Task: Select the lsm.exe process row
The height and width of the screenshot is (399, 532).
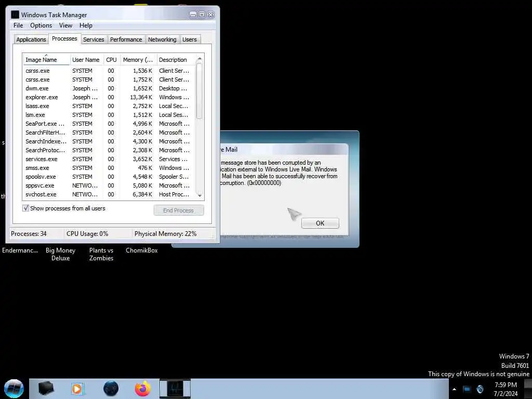Action: (109, 115)
